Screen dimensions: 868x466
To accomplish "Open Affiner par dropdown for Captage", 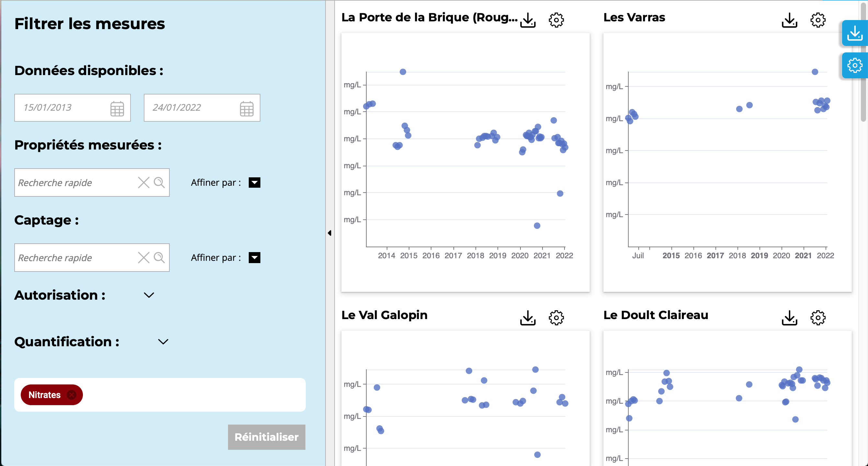I will point(254,258).
